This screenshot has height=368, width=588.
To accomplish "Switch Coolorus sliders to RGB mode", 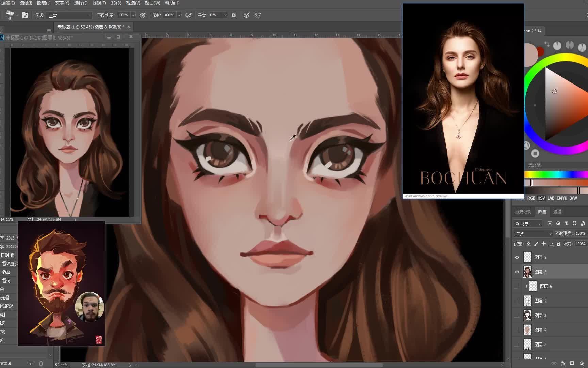I will tap(531, 198).
